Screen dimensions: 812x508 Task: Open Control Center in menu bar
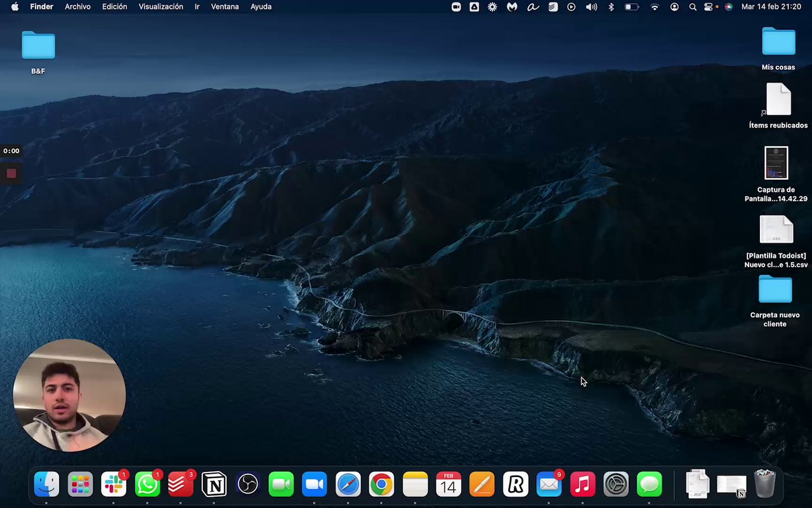point(709,7)
